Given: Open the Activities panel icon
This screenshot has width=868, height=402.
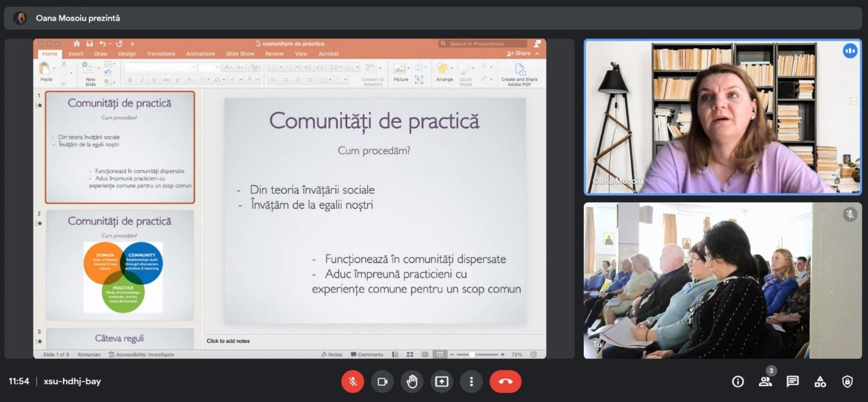Looking at the screenshot, I should (820, 381).
